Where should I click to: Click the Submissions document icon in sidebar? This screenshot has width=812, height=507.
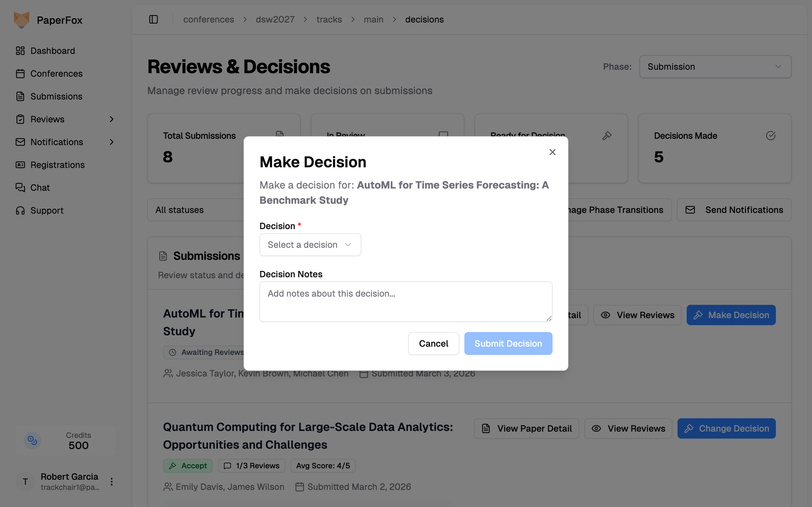tap(20, 96)
